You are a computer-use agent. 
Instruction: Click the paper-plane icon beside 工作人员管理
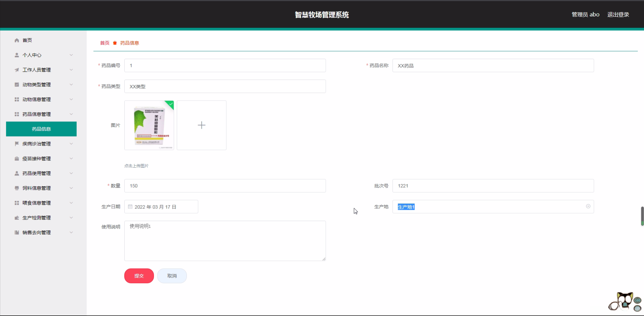(17, 70)
